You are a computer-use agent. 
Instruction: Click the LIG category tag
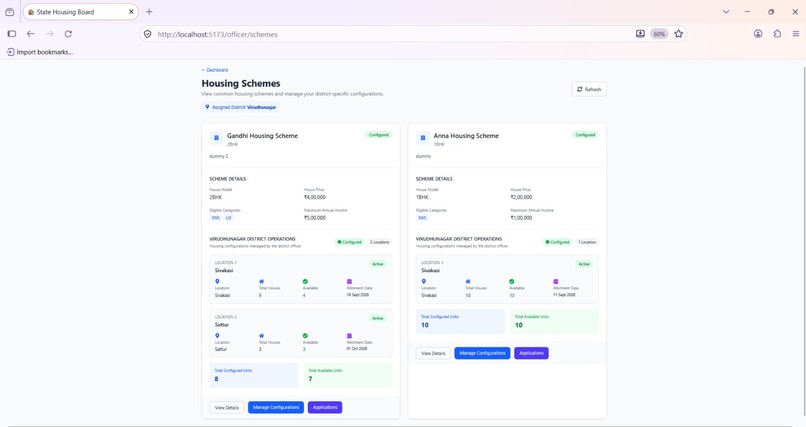[229, 218]
